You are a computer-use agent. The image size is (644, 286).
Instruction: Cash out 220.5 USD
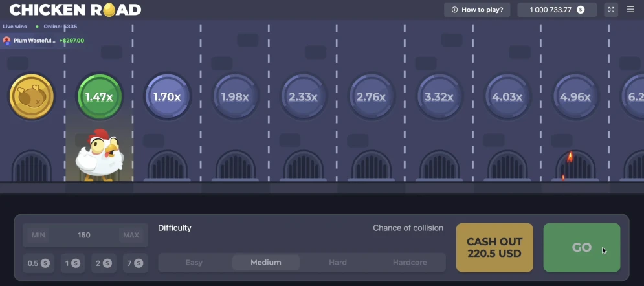coord(494,248)
